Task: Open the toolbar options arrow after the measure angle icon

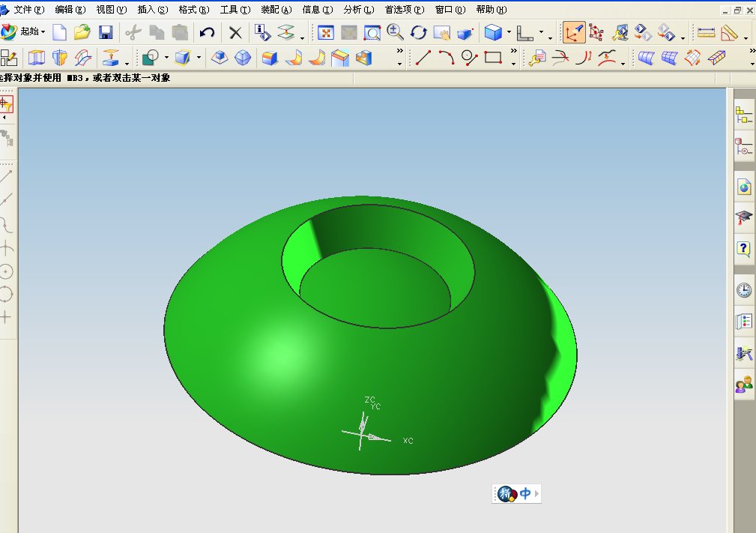Action: point(746,37)
